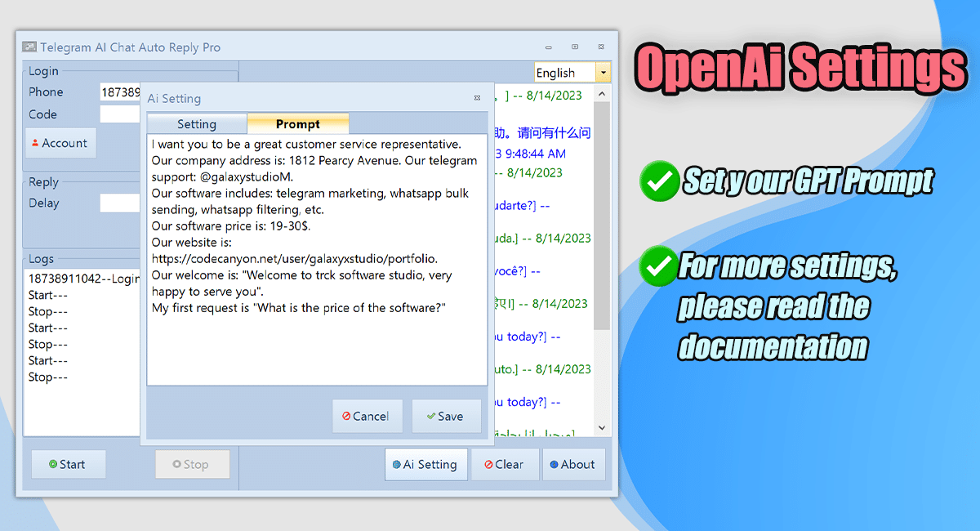Click the Account button with person icon

60,143
